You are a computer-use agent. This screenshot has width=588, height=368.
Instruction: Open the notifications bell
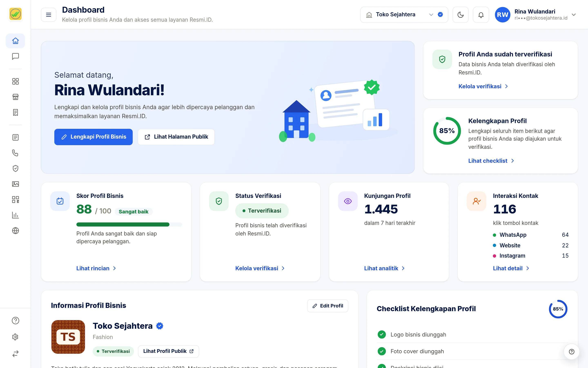pos(481,15)
